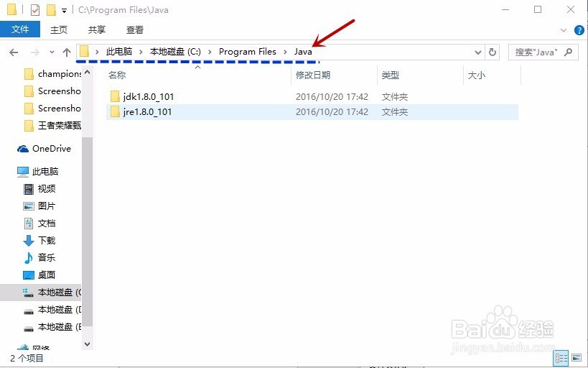Click the drive icon of 本地磁盘 (D

click(29, 311)
